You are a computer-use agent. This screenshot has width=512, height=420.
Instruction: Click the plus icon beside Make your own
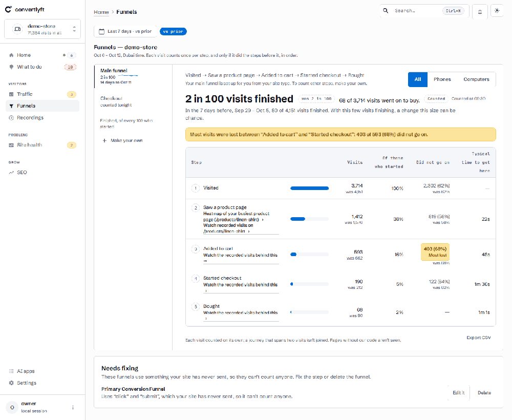pos(104,140)
